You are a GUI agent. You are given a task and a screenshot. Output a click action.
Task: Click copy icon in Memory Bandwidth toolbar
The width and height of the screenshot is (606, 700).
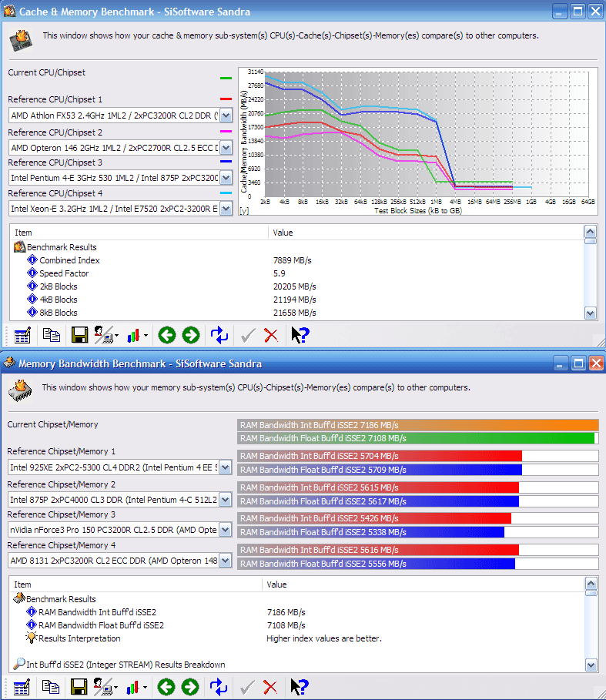click(x=51, y=687)
